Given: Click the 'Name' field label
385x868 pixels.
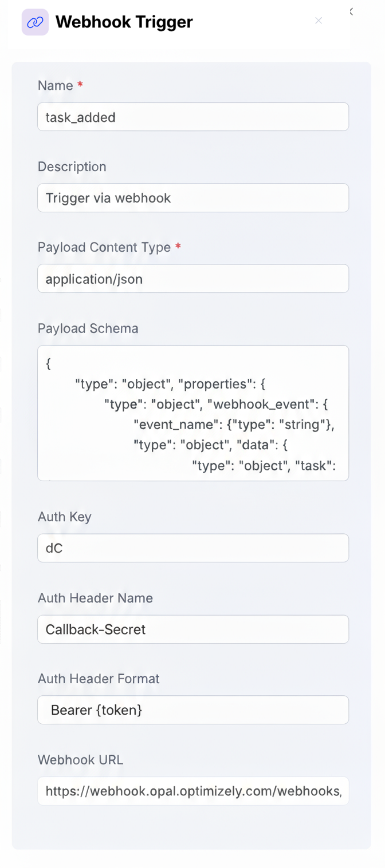Looking at the screenshot, I should tap(56, 86).
